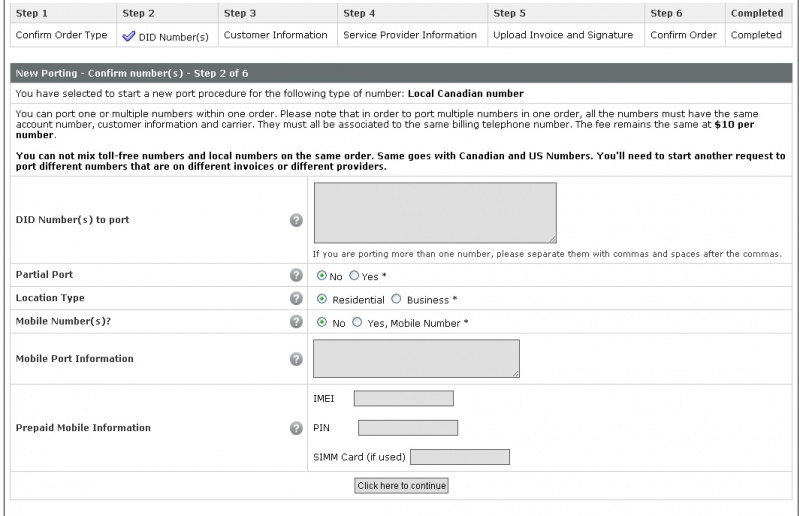Open Upload Invoice and Signature step
The width and height of the screenshot is (800, 516).
coord(563,35)
